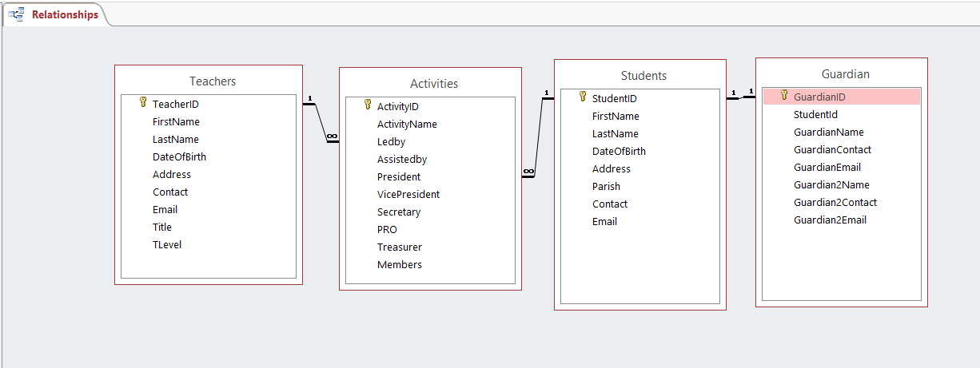Select the StudentId field in Guardian
980x368 pixels.
coord(815,114)
